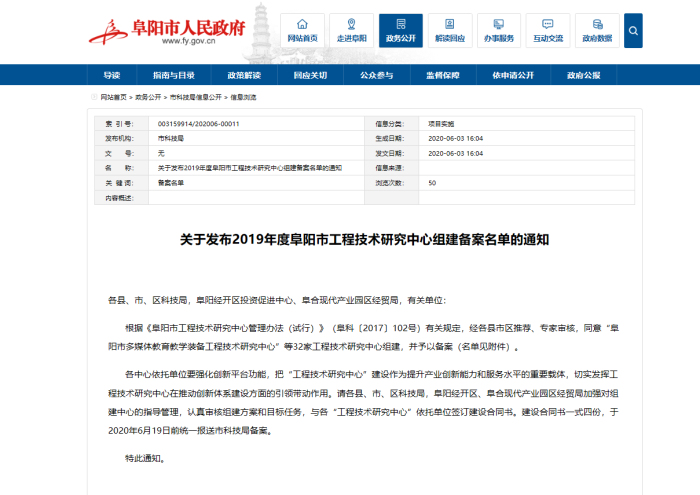This screenshot has width=700, height=495.
Task: Go to the 回应关切 navigation item
Action: coord(311,75)
